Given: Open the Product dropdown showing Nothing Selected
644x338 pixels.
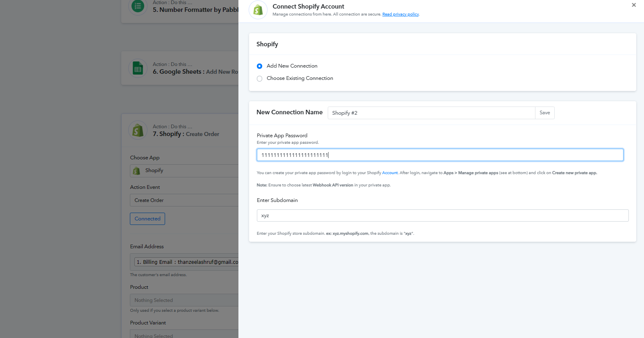Looking at the screenshot, I should [x=184, y=300].
